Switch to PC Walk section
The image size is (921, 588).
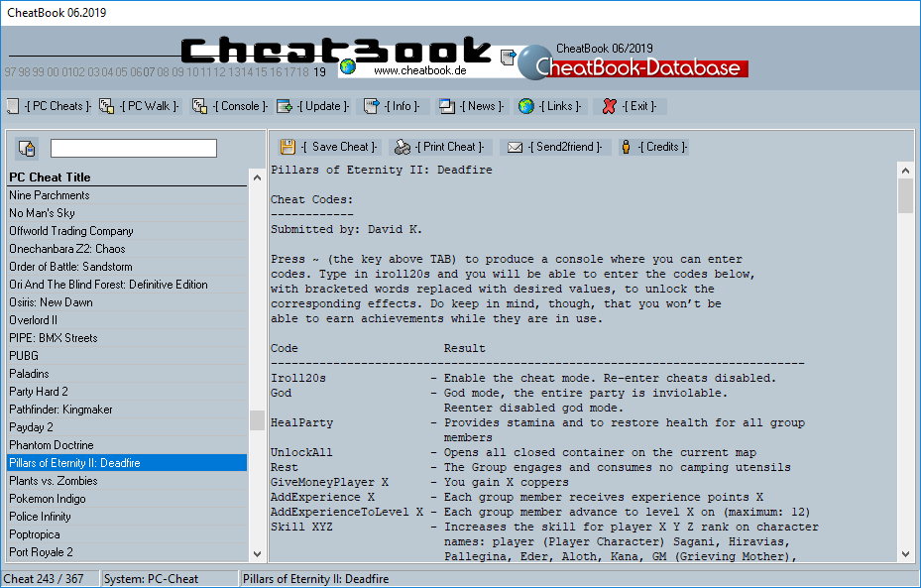click(104, 106)
